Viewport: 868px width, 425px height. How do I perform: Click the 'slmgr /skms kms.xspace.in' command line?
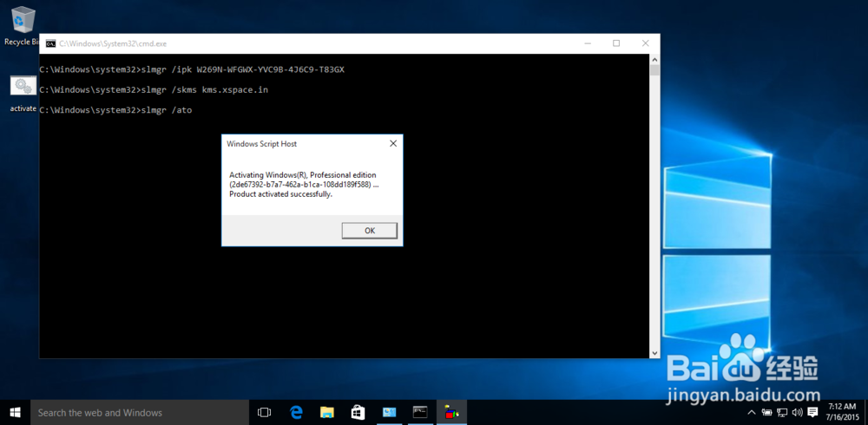(205, 89)
